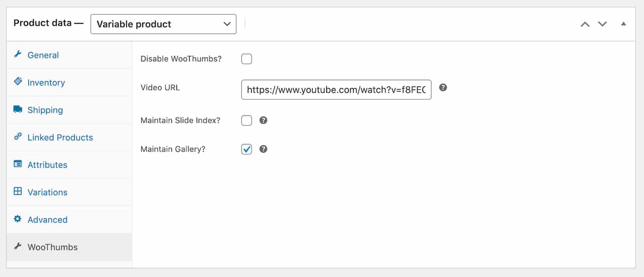The height and width of the screenshot is (277, 644).
Task: Click the General wrench icon
Action: pos(18,54)
